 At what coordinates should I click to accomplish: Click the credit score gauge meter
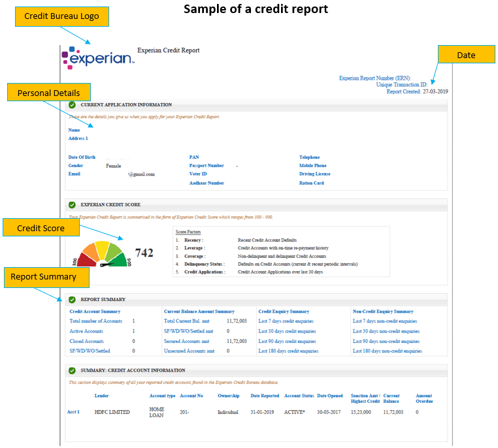coord(102,254)
